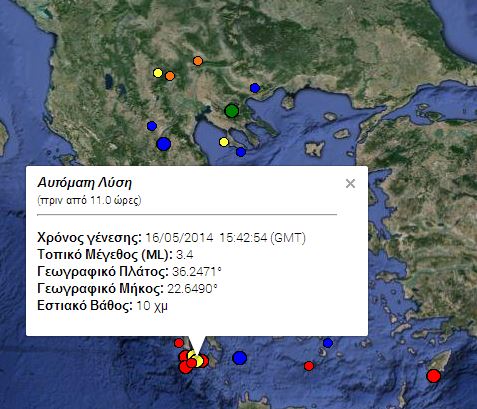Click the 'Τοπικό Μέγεθος (ML):' label
Image resolution: width=477 pixels, height=409 pixels.
pyautogui.click(x=105, y=255)
